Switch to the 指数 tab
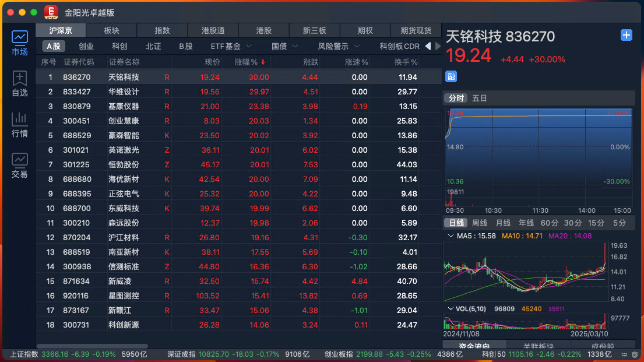Screen dimensions: 644x362 click(162, 30)
